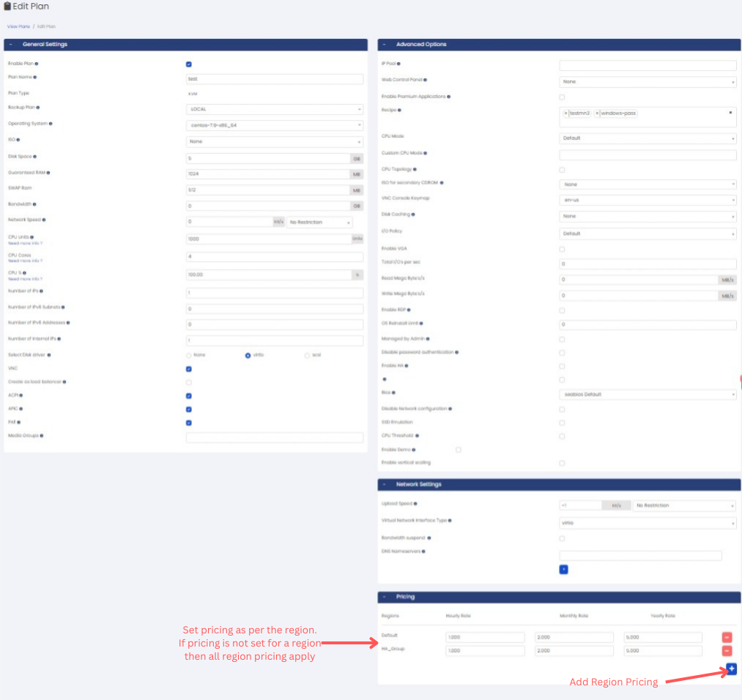Edit the Default region Hourly Rate field
Viewport: 742px width, 700px height.
coord(485,636)
